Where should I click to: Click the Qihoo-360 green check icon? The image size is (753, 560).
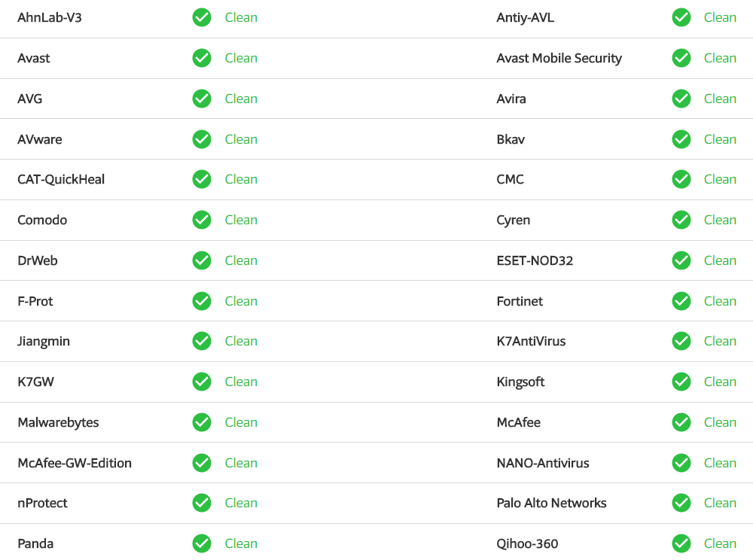coord(681,543)
